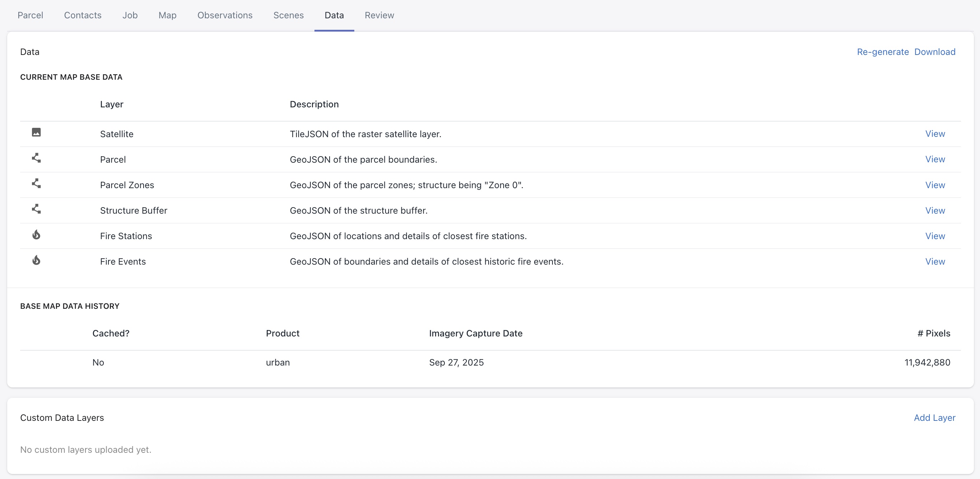Click the Fire Events flame icon
The width and height of the screenshot is (980, 479).
36,260
